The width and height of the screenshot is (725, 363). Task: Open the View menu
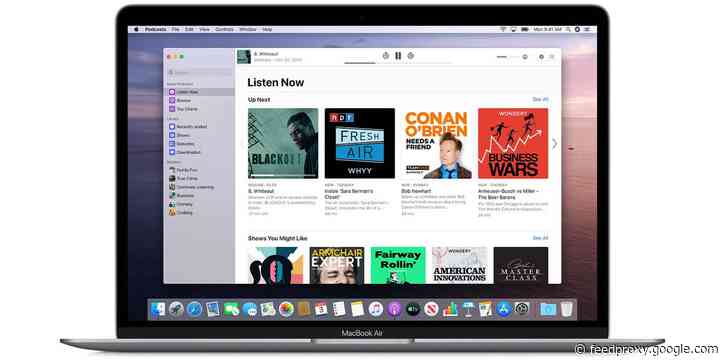[204, 29]
